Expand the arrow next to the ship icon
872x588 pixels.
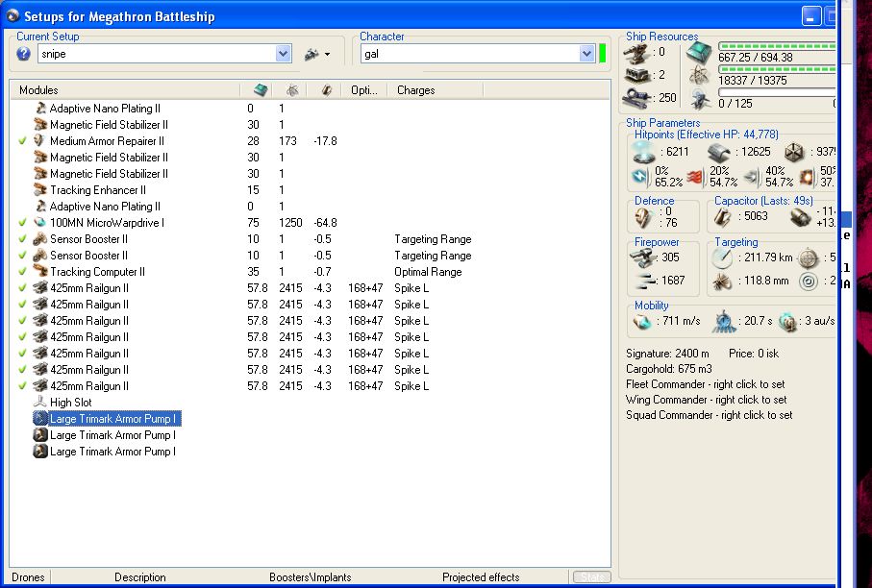(328, 55)
